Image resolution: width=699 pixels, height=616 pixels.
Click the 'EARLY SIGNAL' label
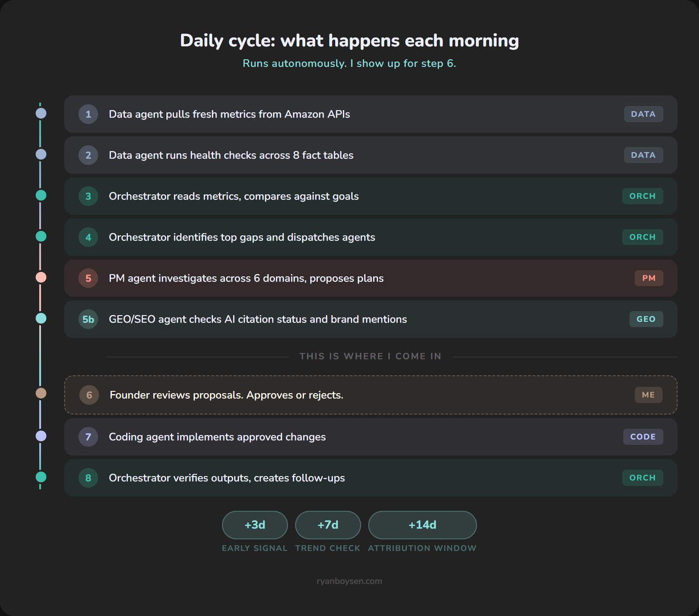point(255,548)
